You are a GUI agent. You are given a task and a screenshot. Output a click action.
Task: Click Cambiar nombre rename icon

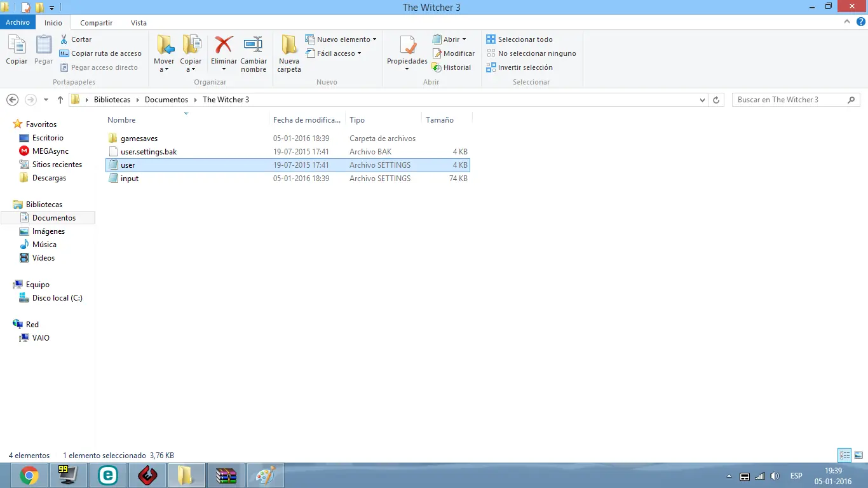(254, 54)
